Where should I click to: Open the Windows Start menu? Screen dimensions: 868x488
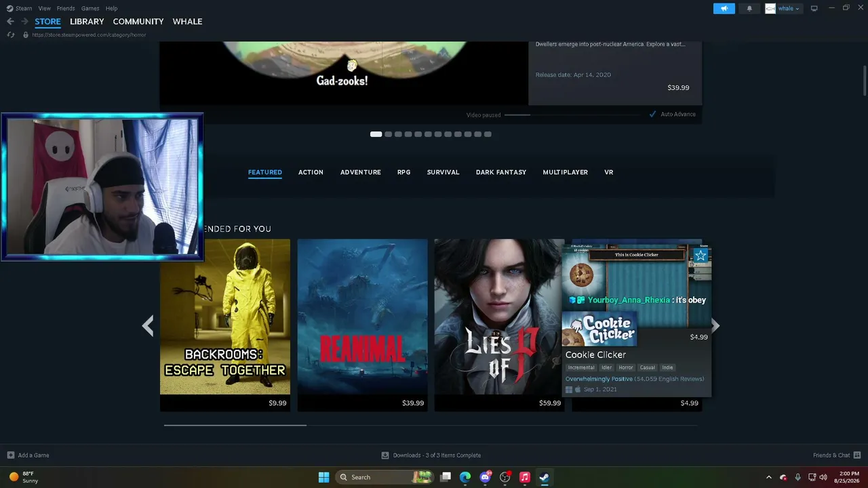pyautogui.click(x=323, y=477)
